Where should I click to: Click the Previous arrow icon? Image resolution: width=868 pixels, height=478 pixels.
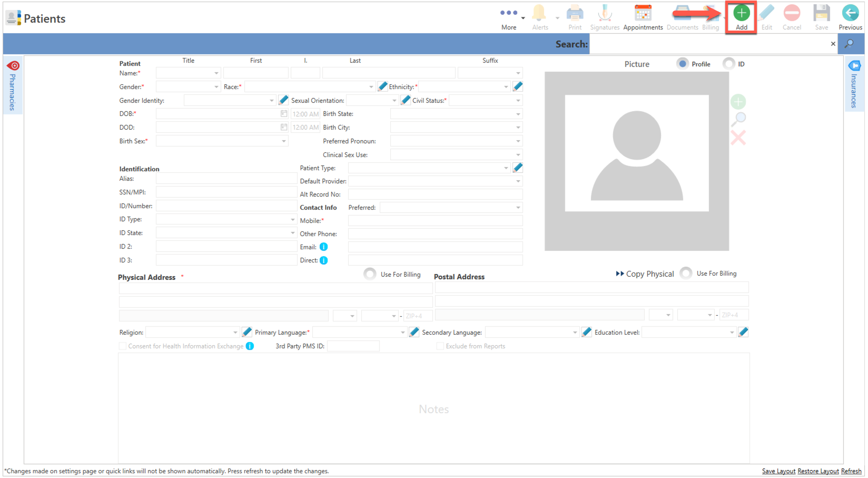(x=850, y=13)
